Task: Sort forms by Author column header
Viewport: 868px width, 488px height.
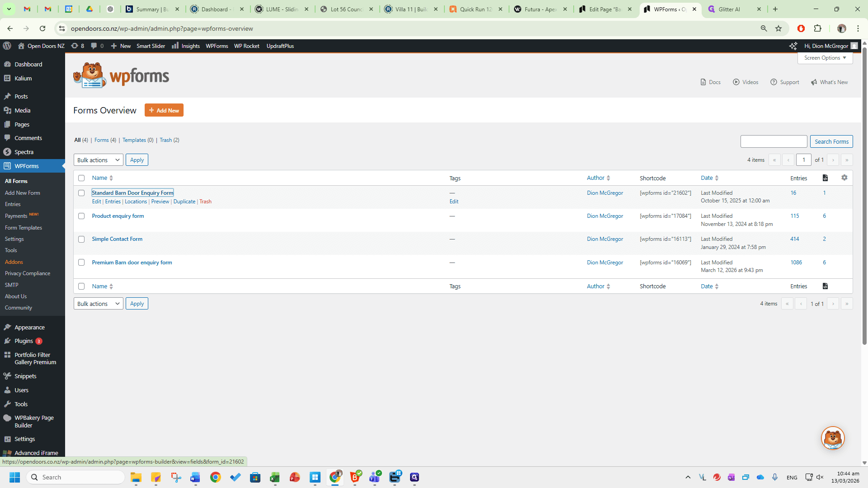Action: pos(599,178)
